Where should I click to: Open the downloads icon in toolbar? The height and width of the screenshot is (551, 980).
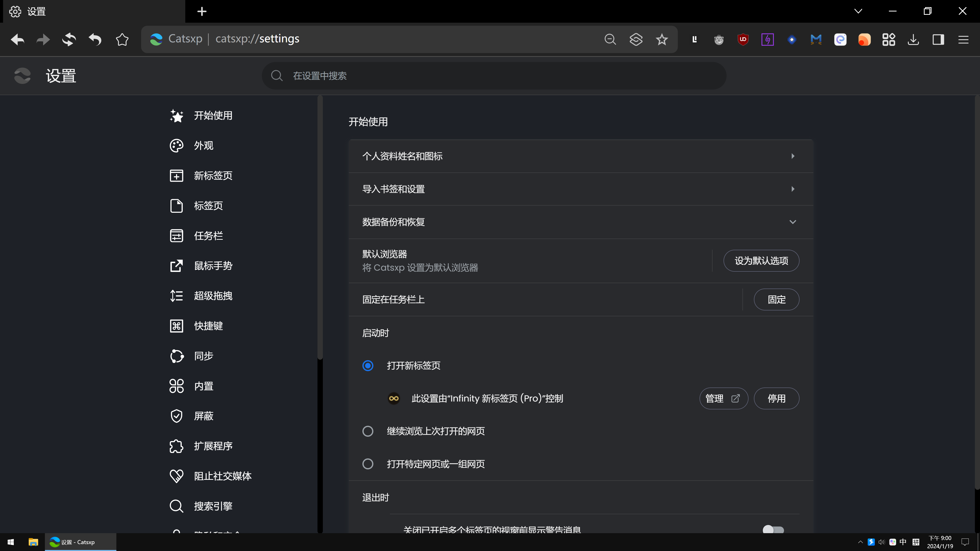pyautogui.click(x=913, y=39)
